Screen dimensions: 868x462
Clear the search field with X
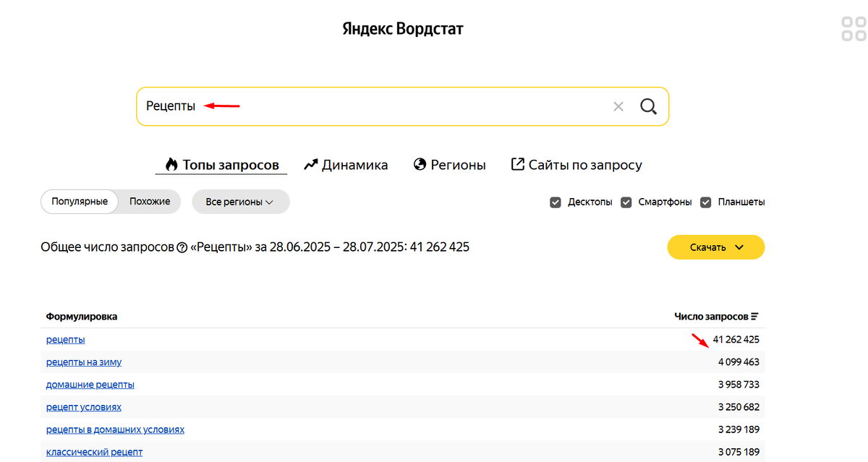(x=618, y=106)
